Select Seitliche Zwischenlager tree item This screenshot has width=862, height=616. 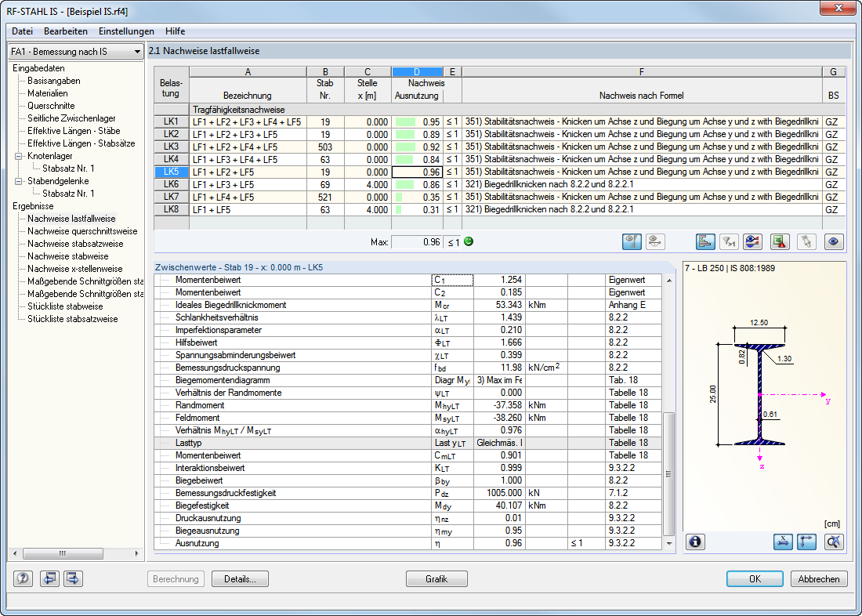click(x=71, y=118)
